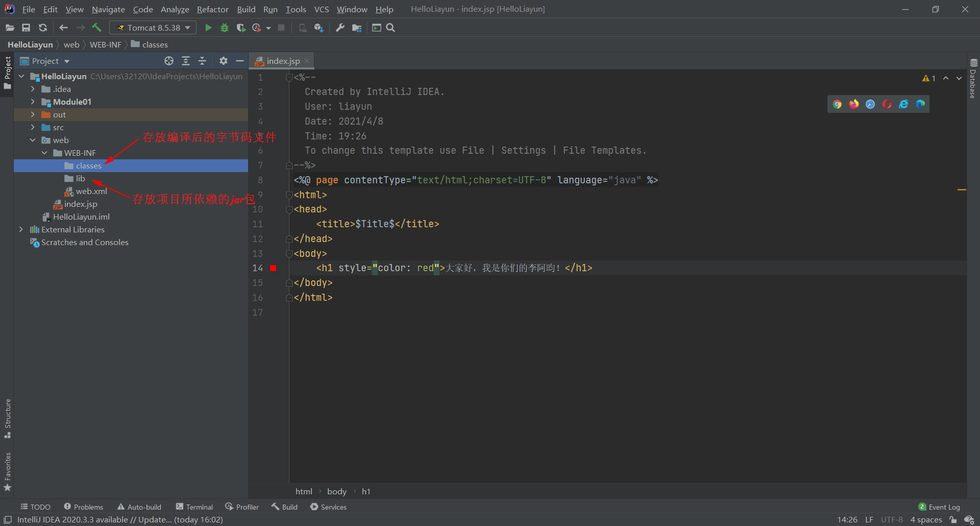Screen dimensions: 980x526
Task: Click Collapse All in the Project panel
Action: point(202,61)
